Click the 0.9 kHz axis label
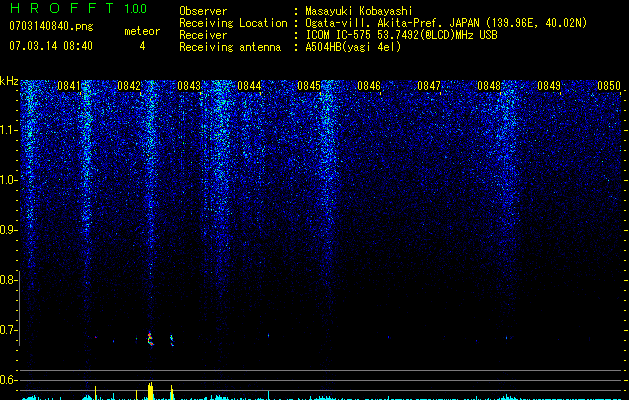 [8, 230]
